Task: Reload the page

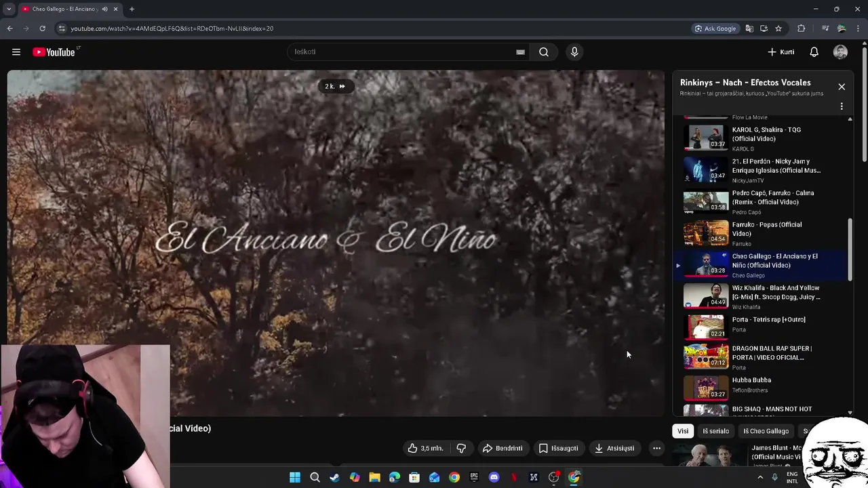Action: 42,28
